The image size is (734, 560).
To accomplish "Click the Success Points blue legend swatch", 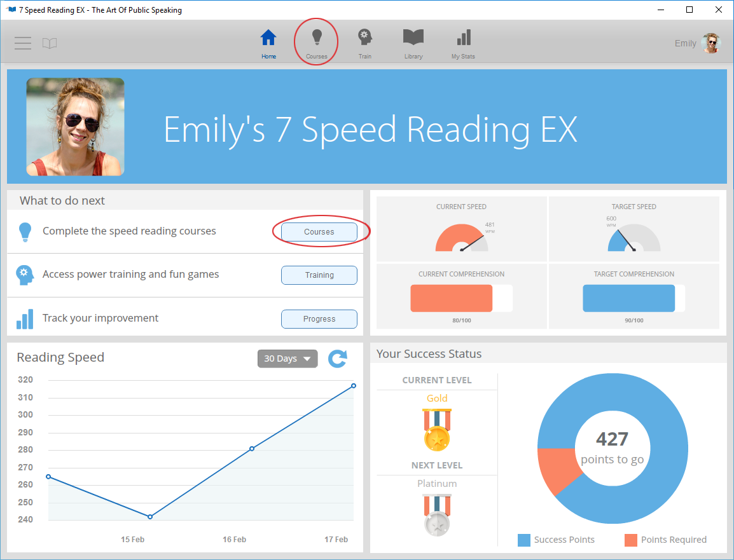I will [524, 540].
